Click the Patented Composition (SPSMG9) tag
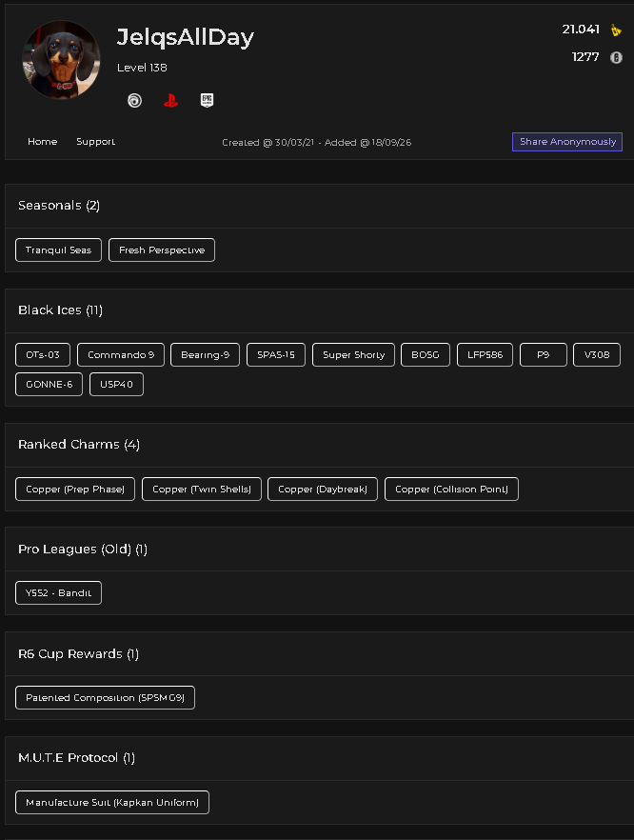The height and width of the screenshot is (840, 634). 105,697
